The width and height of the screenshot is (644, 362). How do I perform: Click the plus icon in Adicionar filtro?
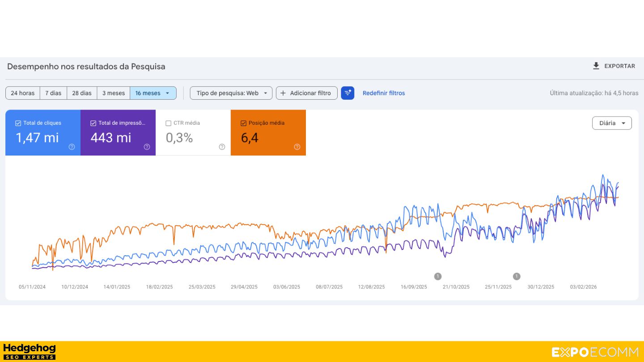[x=283, y=93]
